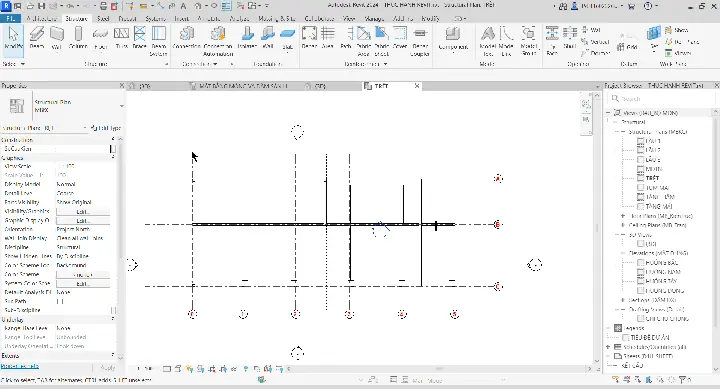Click the Save icon in quick access toolbar
The width and height of the screenshot is (720, 389).
[41, 6]
